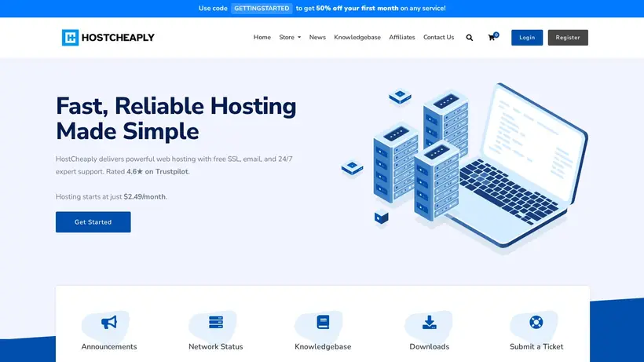Open the Downloads link label
The height and width of the screenshot is (362, 644).
click(429, 346)
